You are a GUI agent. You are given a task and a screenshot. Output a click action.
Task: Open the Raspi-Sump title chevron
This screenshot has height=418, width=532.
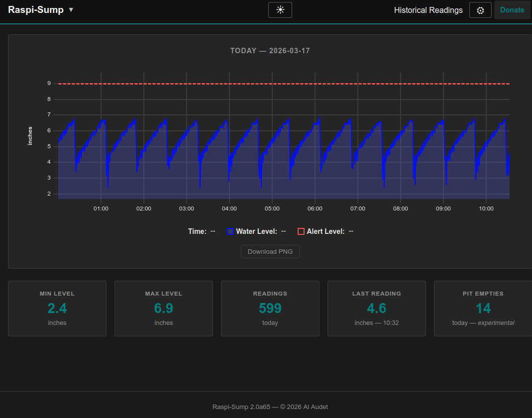click(x=70, y=9)
